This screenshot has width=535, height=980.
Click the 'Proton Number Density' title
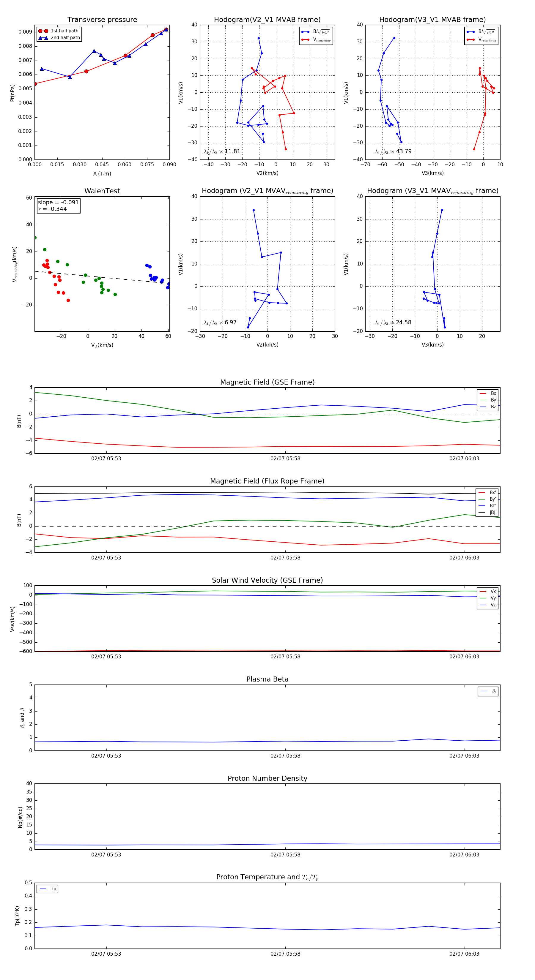pos(267,778)
